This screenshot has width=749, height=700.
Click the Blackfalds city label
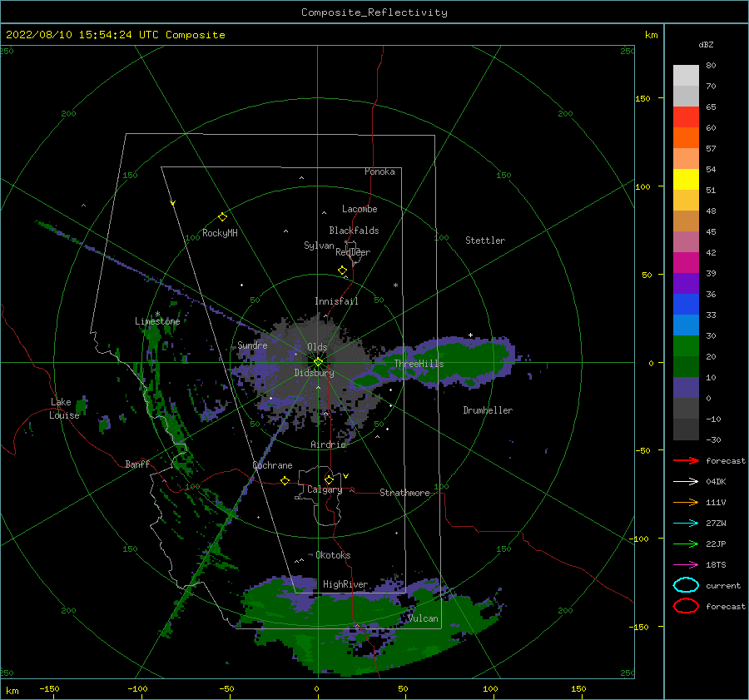[x=354, y=231]
